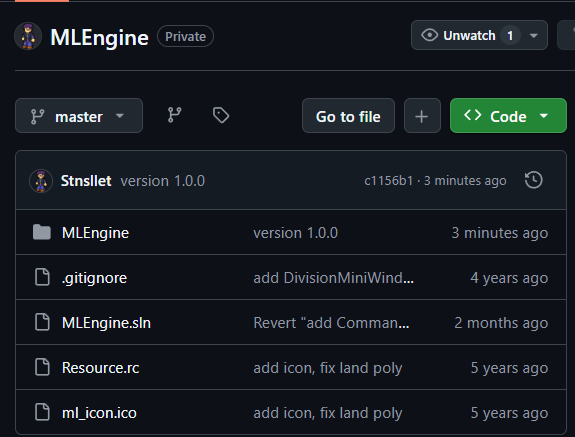Image resolution: width=575 pixels, height=437 pixels.
Task: Click repository owner avatar beside MLEngine title
Action: tap(28, 36)
